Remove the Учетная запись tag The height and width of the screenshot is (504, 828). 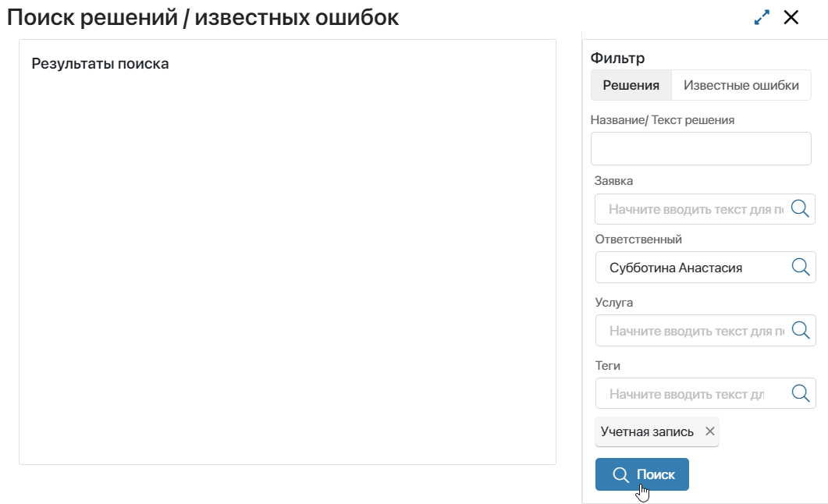pyautogui.click(x=709, y=431)
